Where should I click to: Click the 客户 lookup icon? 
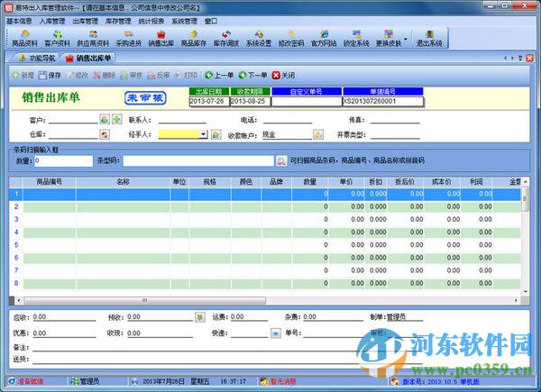105,119
